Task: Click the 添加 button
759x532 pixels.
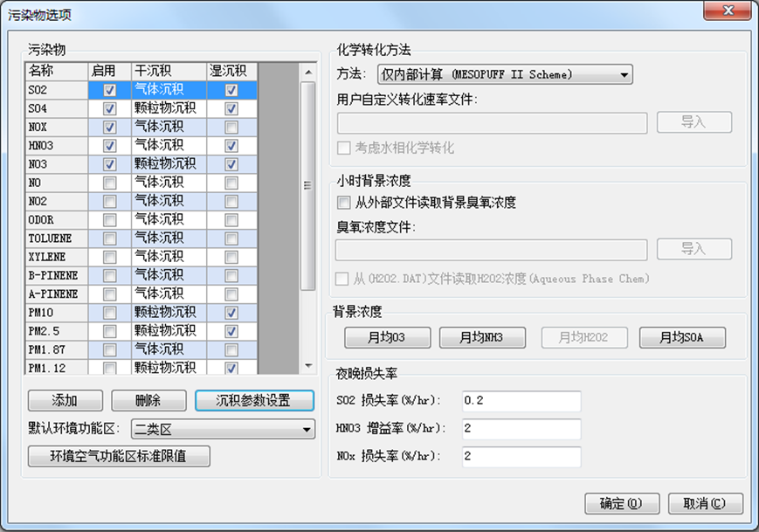Action: coord(66,400)
